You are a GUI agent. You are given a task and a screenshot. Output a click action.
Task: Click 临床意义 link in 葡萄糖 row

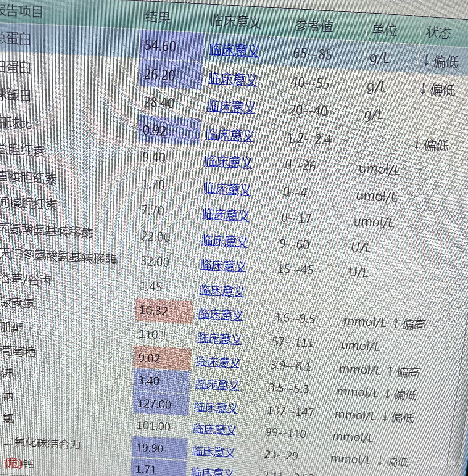pyautogui.click(x=217, y=362)
